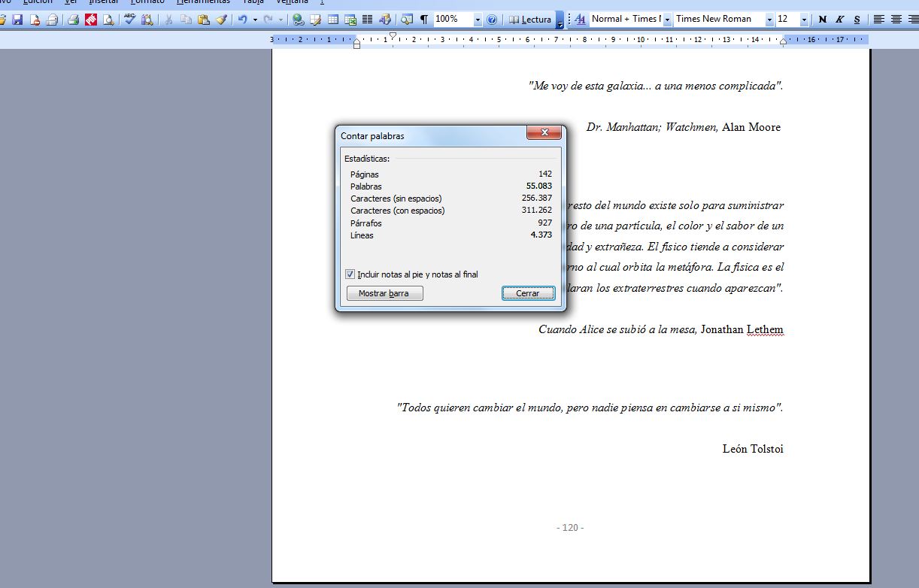This screenshot has height=588, width=919.
Task: Click the right indent marker on ruler
Action: coord(783,42)
